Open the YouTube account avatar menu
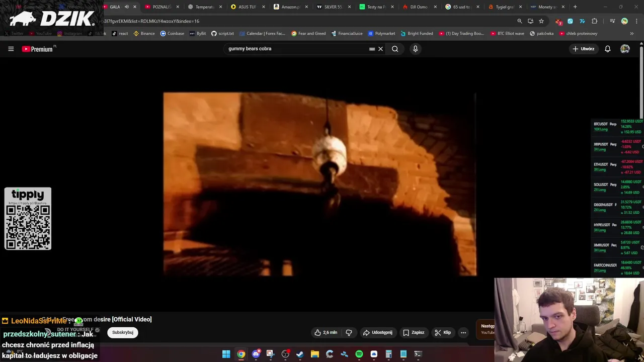Viewport: 644px width, 362px height. pyautogui.click(x=625, y=49)
